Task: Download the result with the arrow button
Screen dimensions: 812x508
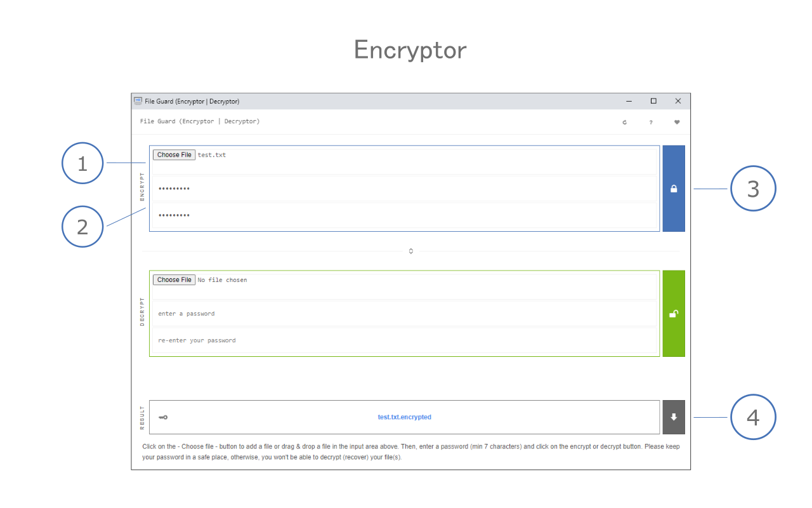Action: click(x=674, y=417)
